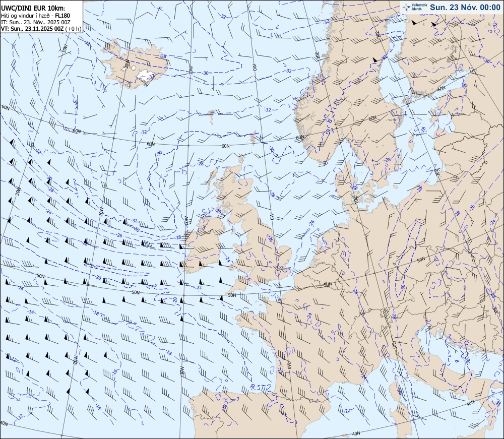
Task: Click the 'VT: Sun.. 23.11.2025 00Z (+0 h)' line
Action: 41,29
